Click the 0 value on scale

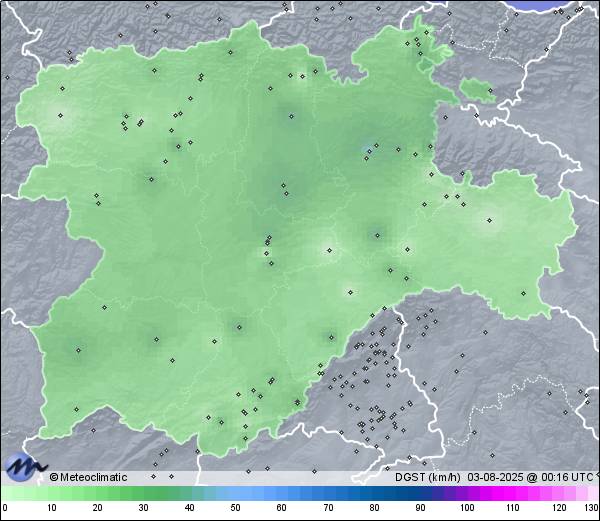[5, 508]
